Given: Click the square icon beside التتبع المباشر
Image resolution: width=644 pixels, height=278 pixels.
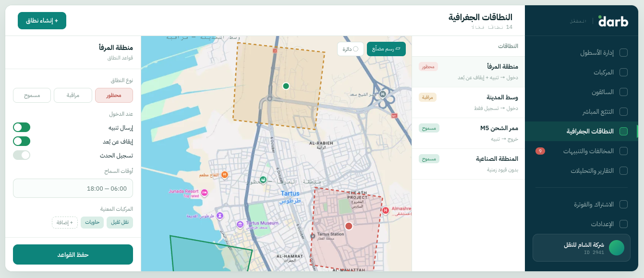Looking at the screenshot, I should pyautogui.click(x=623, y=112).
